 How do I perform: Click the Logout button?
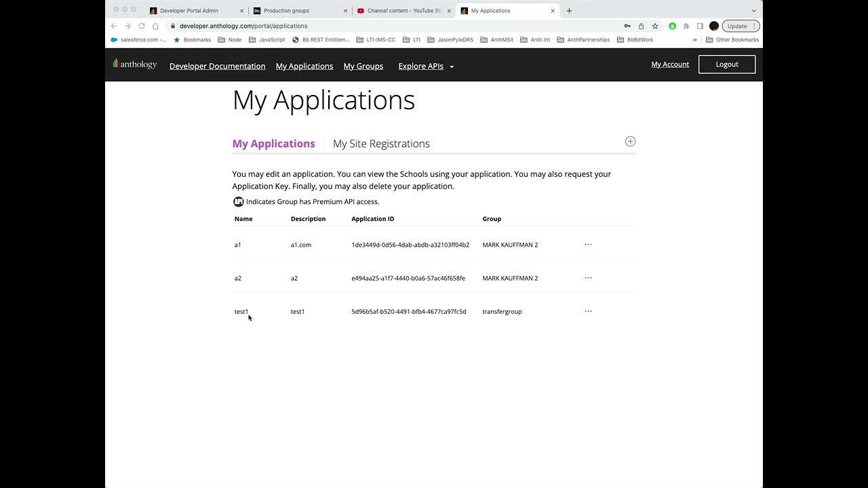pyautogui.click(x=726, y=64)
